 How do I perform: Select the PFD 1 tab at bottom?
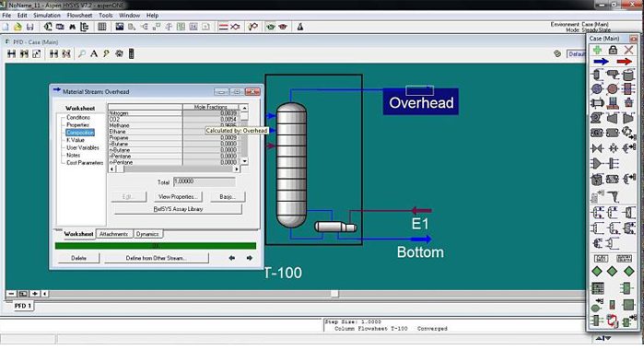coord(23,306)
